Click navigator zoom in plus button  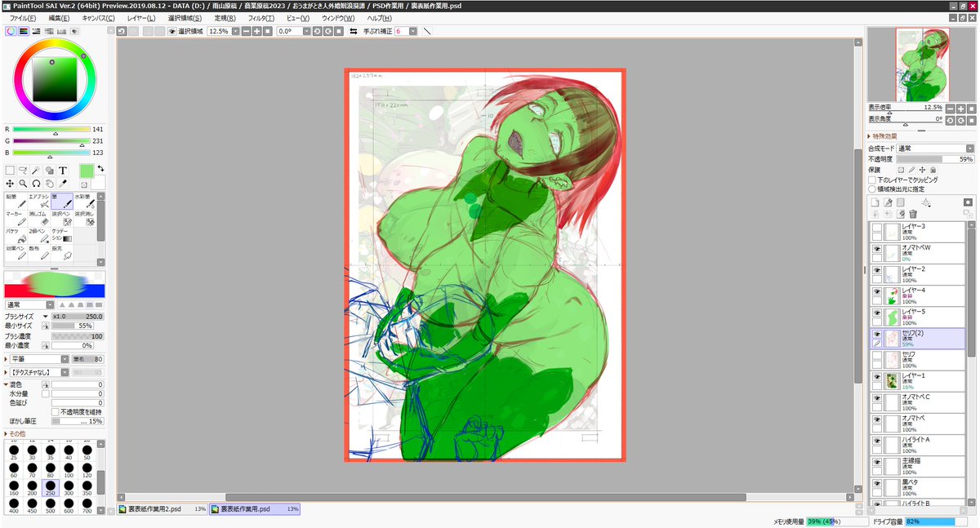click(x=960, y=108)
